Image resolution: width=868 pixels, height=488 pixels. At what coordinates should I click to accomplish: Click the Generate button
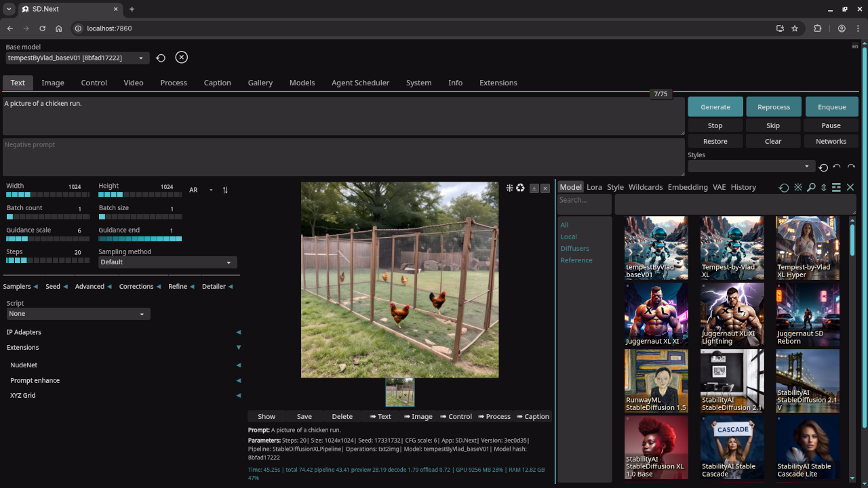(715, 107)
